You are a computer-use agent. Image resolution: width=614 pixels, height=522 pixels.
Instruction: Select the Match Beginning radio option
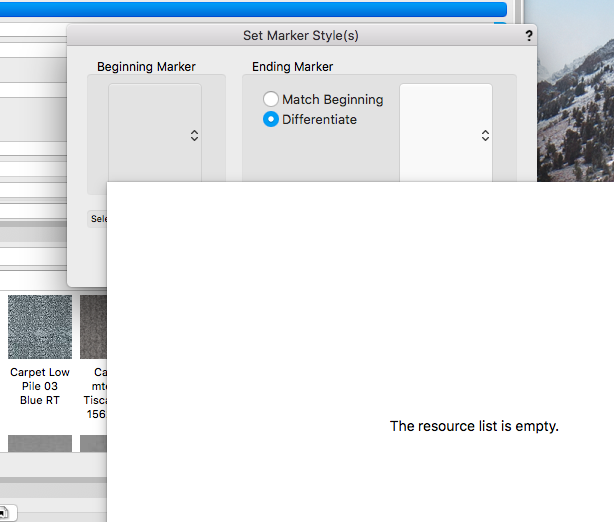pyautogui.click(x=271, y=100)
